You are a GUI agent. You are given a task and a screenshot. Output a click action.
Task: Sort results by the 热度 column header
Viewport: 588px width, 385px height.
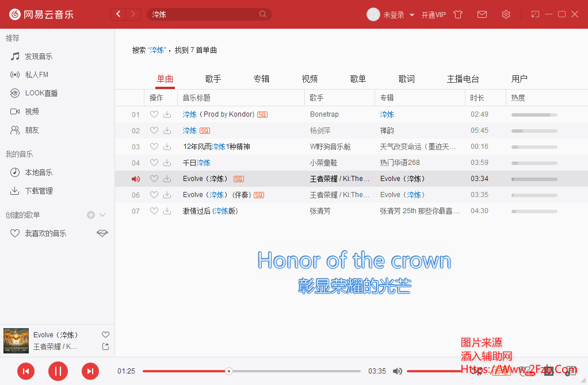click(x=518, y=98)
